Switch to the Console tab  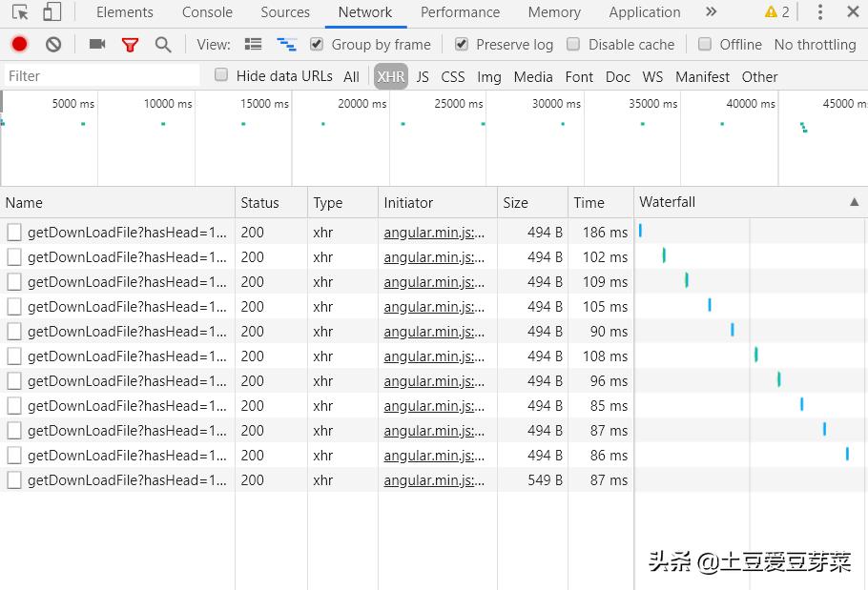pos(207,12)
